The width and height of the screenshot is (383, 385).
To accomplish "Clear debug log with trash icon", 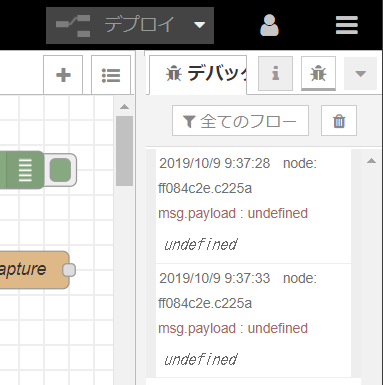I will click(x=339, y=121).
